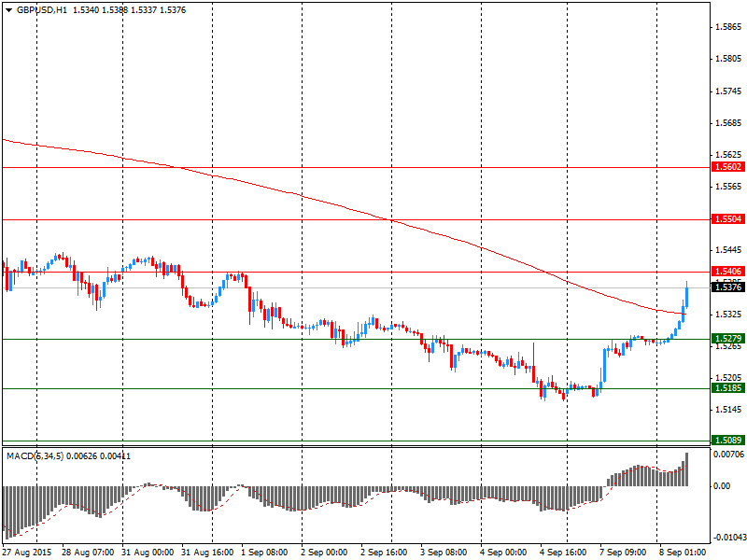This screenshot has width=747, height=560.
Task: Select the 1.5145 price scale value
Action: click(x=728, y=410)
